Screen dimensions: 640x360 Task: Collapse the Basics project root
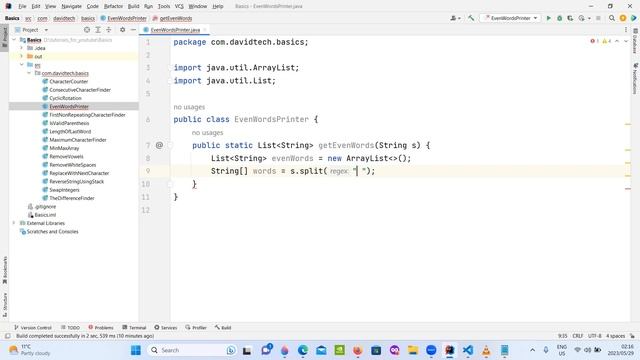pyautogui.click(x=14, y=40)
